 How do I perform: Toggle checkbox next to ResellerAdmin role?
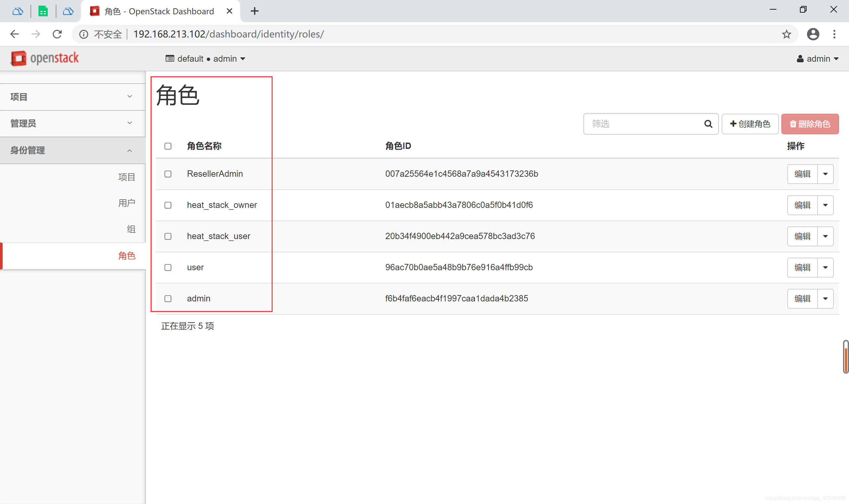pyautogui.click(x=168, y=173)
